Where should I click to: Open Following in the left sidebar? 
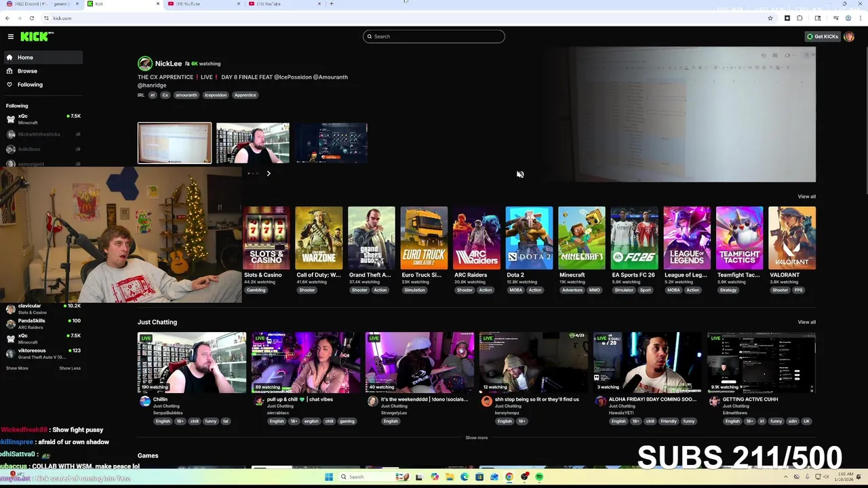(43, 85)
